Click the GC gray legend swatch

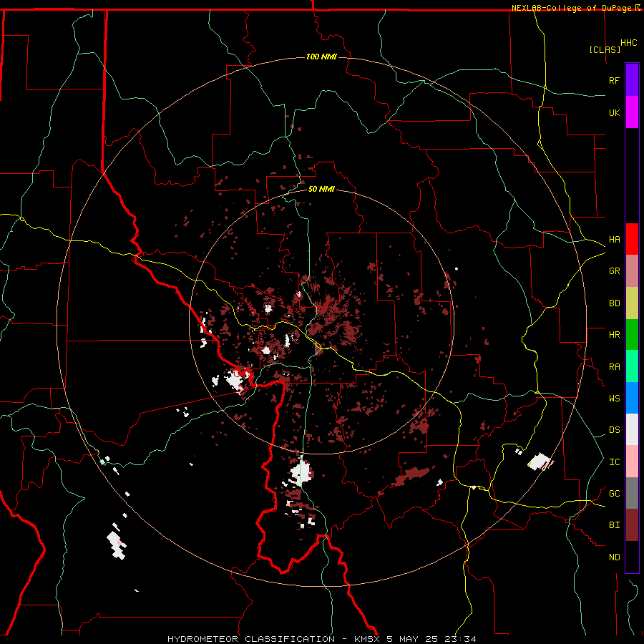(x=632, y=493)
